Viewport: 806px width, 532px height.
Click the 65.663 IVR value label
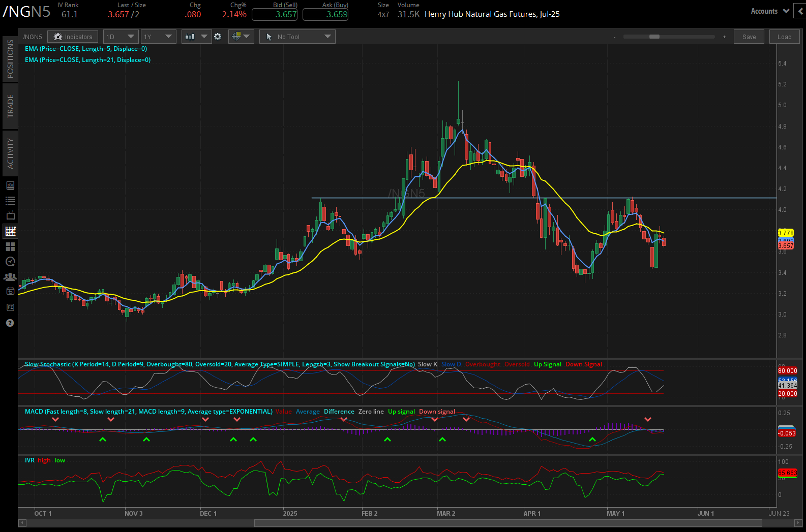click(787, 473)
